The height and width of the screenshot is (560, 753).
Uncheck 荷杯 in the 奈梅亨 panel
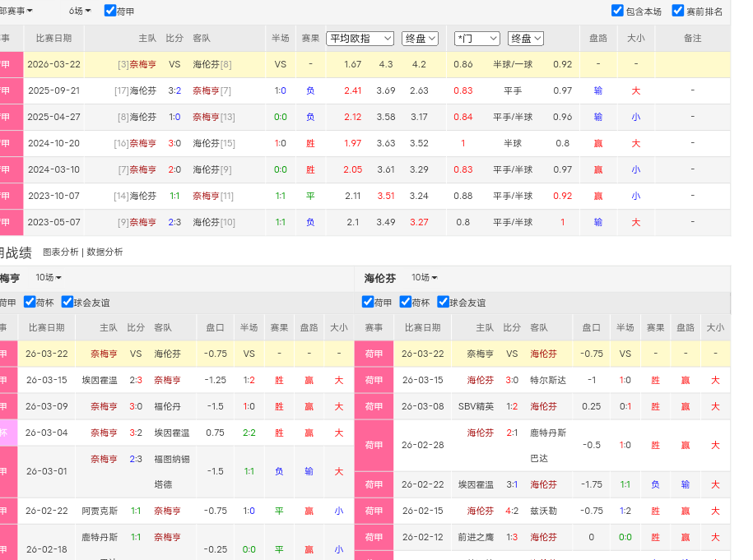click(30, 302)
